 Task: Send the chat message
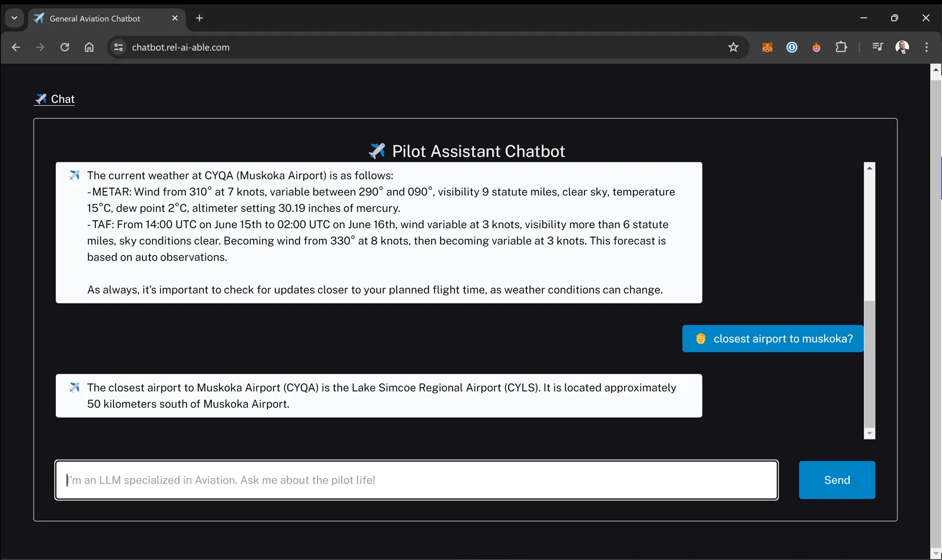[x=837, y=480]
